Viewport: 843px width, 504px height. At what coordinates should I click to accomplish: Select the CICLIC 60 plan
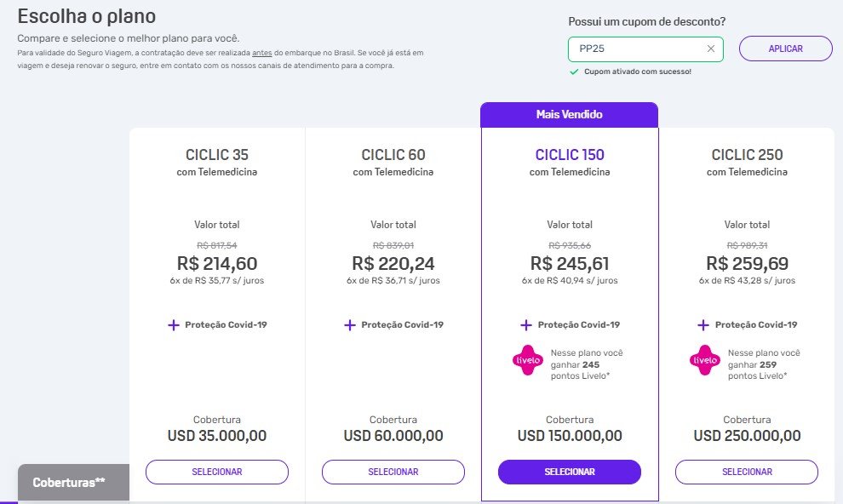coord(393,472)
